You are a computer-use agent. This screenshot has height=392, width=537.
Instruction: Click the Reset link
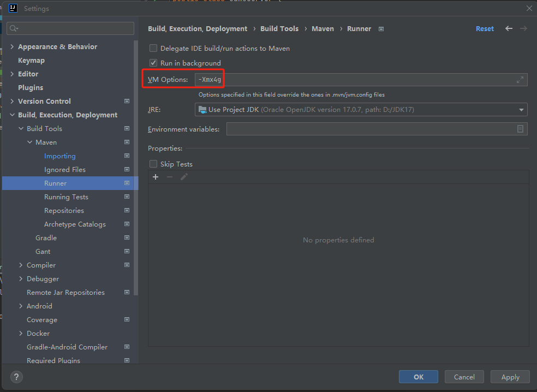484,29
